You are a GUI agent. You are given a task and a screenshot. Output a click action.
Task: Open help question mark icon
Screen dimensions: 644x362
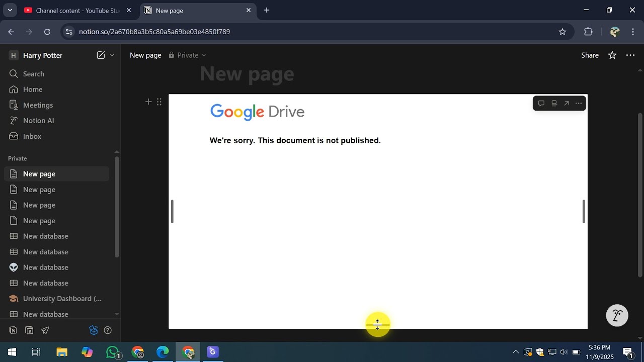pos(107,330)
